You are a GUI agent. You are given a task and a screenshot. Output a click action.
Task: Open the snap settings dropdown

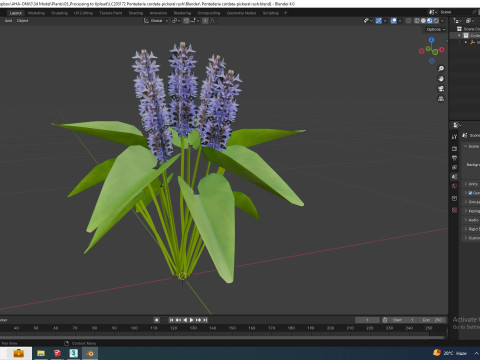pyautogui.click(x=194, y=21)
